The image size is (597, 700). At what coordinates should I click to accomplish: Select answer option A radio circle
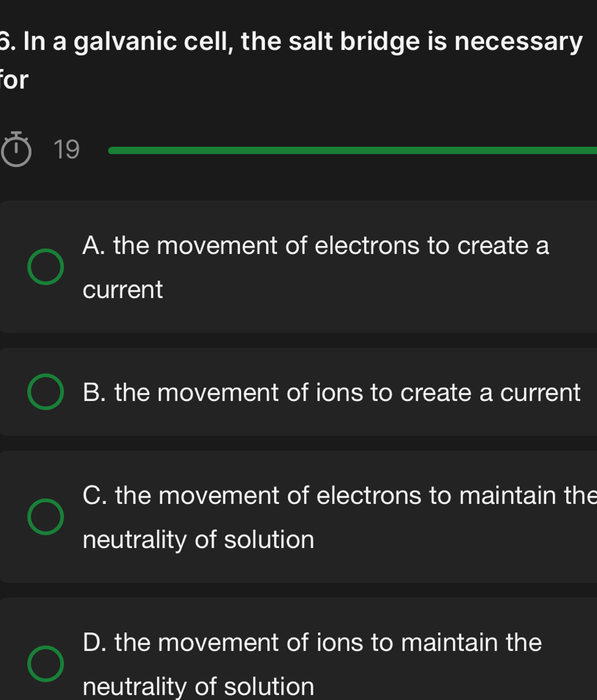point(44,266)
